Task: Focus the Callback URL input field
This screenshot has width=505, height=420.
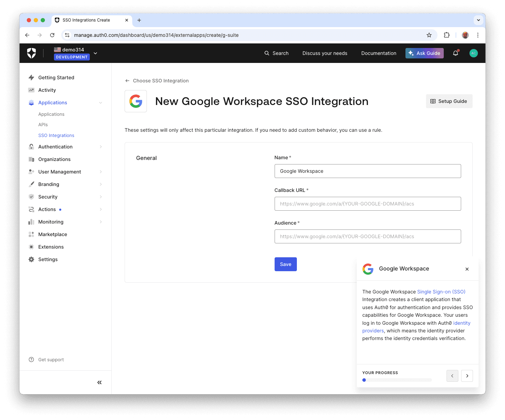Action: click(x=368, y=204)
